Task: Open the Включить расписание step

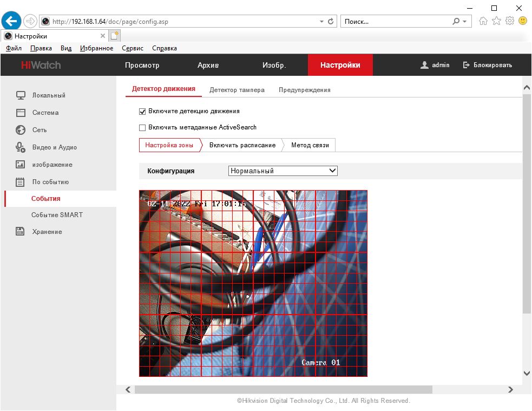Action: 242,145
